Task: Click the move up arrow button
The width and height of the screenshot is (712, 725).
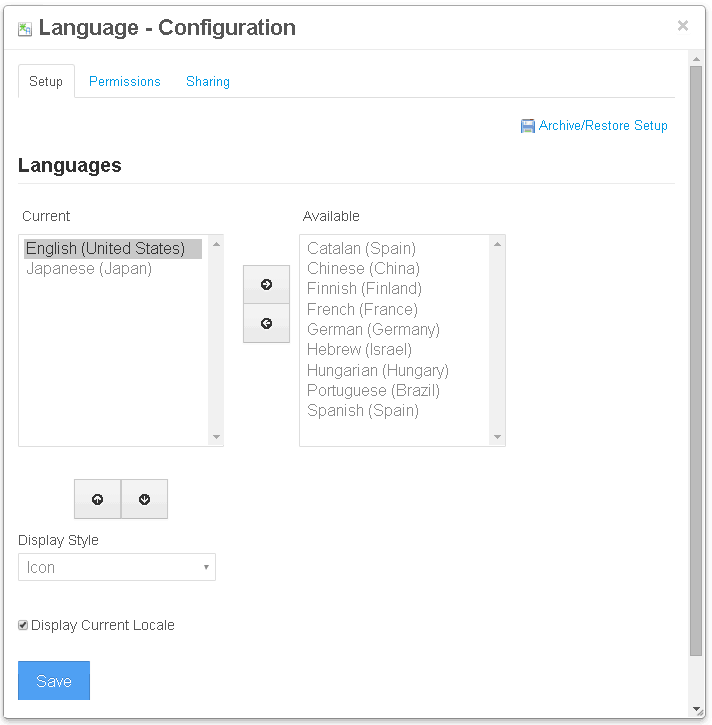Action: 97,499
